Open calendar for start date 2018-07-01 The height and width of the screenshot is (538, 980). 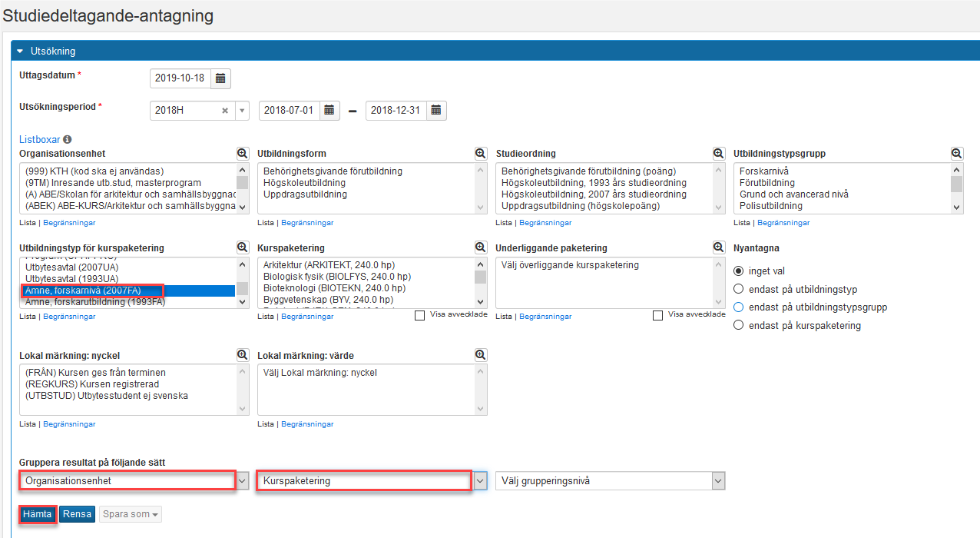pyautogui.click(x=329, y=111)
